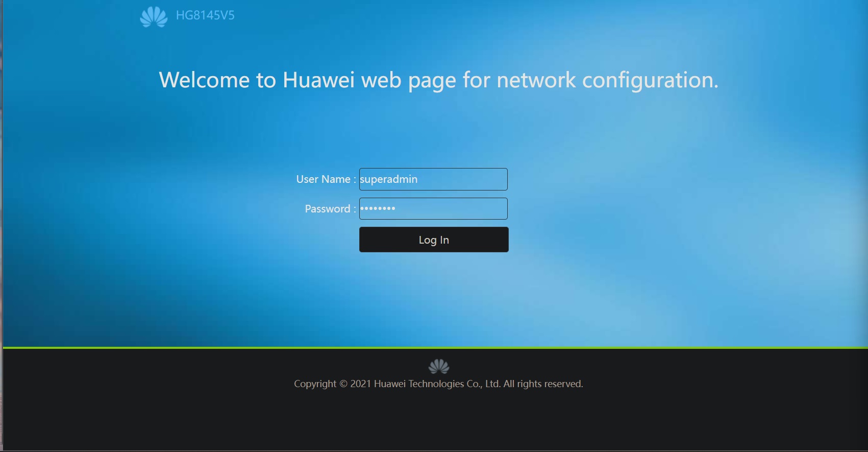868x452 pixels.
Task: Click the masked password dots
Action: (x=378, y=208)
